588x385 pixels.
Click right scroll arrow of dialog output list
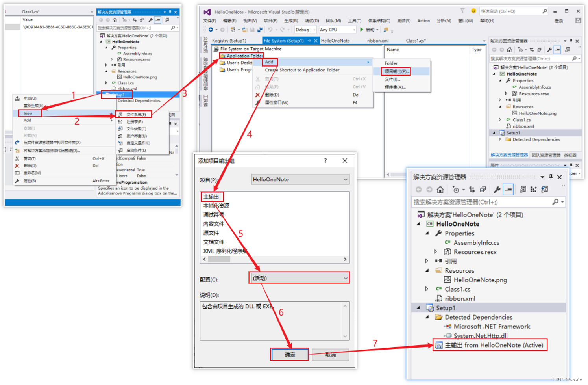pyautogui.click(x=345, y=259)
